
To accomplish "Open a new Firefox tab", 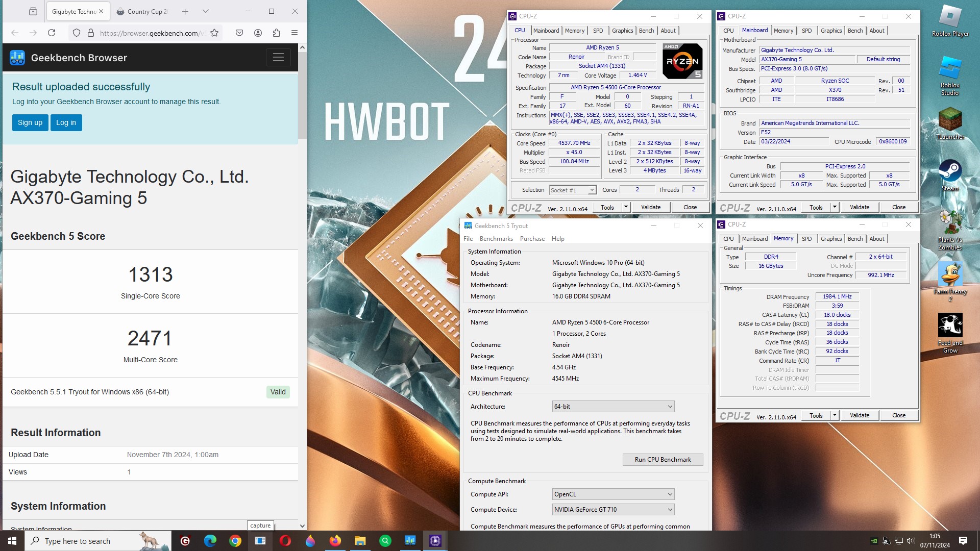I will (x=185, y=11).
